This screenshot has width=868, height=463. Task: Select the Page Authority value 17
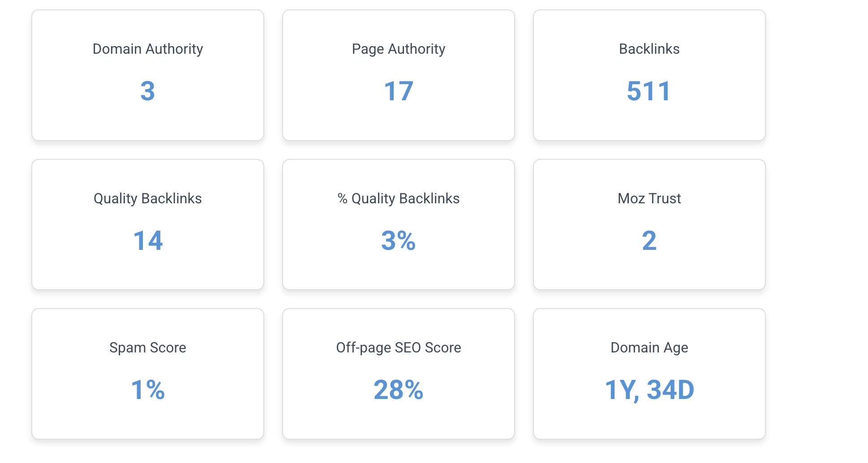coord(398,91)
